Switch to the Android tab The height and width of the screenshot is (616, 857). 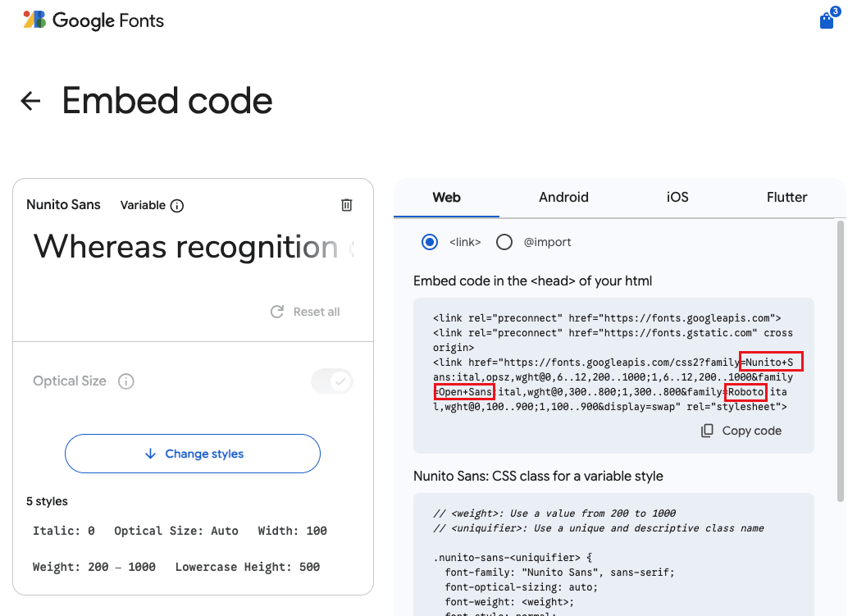pyautogui.click(x=563, y=197)
